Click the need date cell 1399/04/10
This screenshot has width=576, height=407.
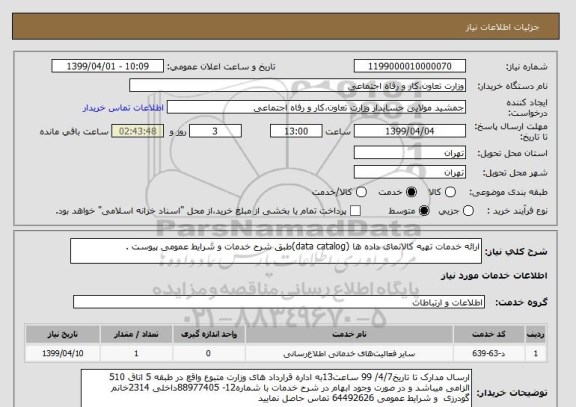[63, 353]
